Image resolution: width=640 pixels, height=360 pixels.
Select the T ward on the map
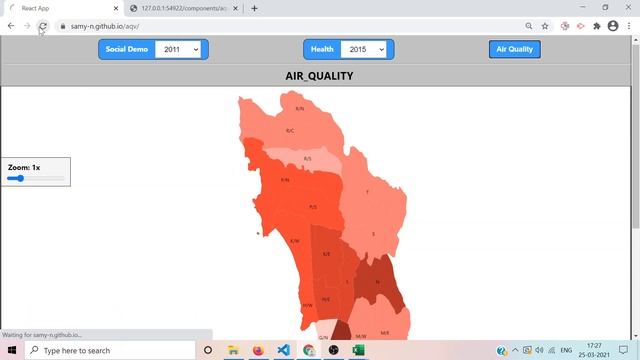pyautogui.click(x=367, y=191)
